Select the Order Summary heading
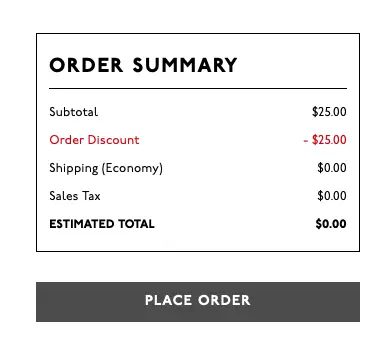 (143, 65)
